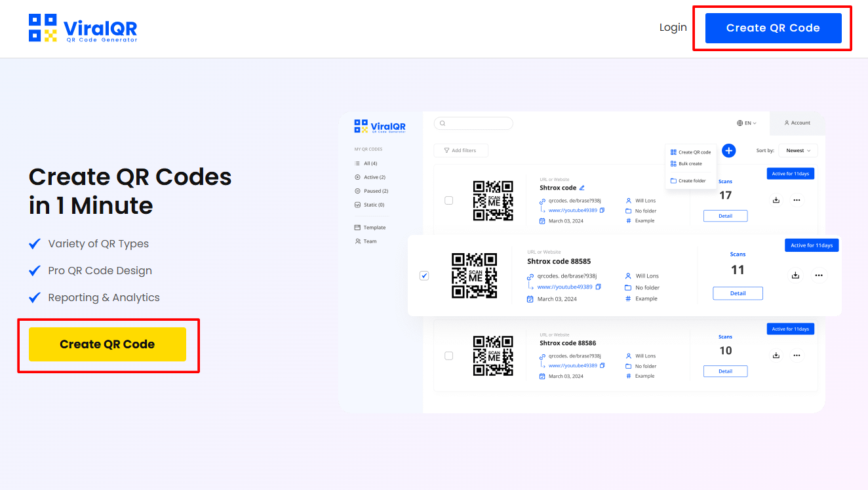Click the pencil edit icon beside Shtrox code

tap(582, 188)
